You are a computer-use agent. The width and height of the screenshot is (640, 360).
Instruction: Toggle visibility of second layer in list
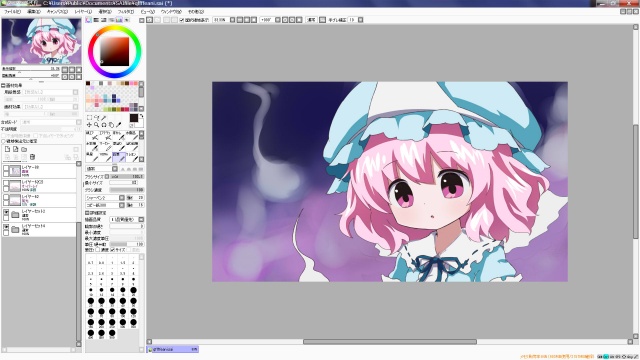(x=6, y=183)
